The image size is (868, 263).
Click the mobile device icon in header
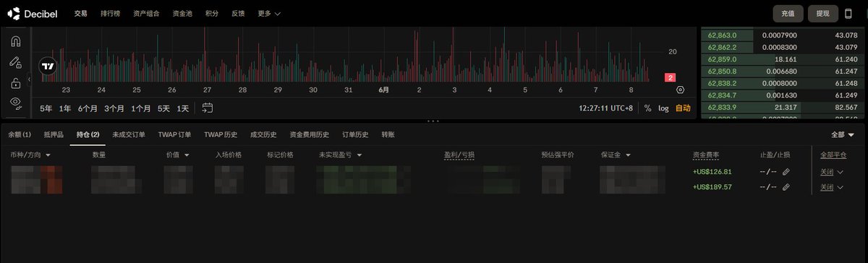(x=849, y=13)
